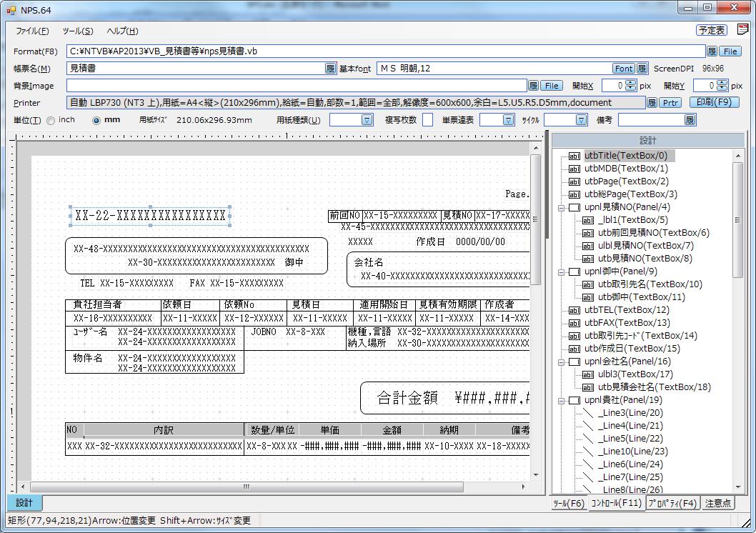
Task: Click history icon next to Format path field
Action: [712, 51]
